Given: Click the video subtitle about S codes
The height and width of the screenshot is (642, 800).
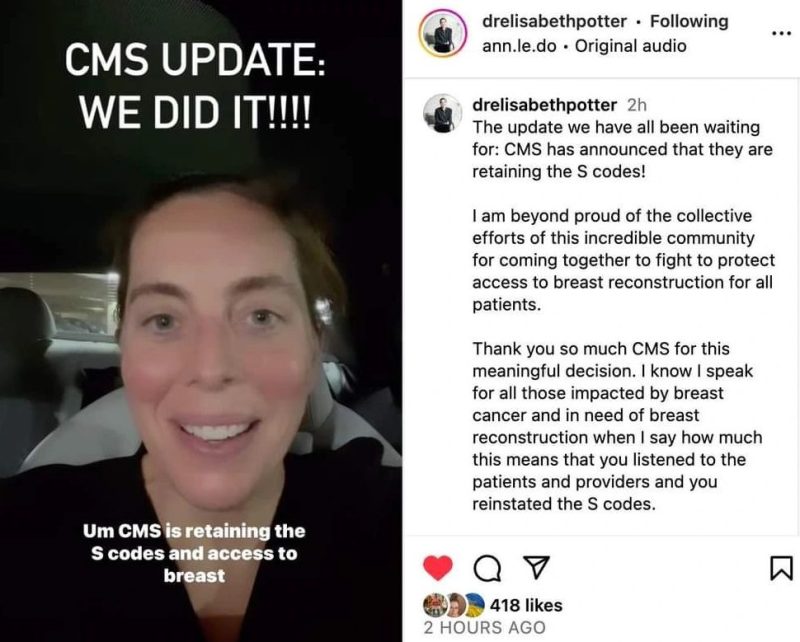Looking at the screenshot, I should click(x=194, y=554).
